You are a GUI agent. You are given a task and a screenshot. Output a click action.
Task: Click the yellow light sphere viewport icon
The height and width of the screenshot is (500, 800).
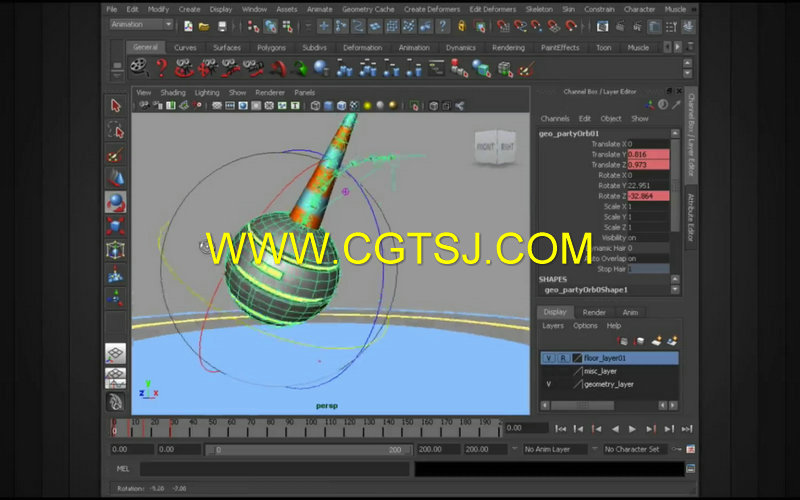367,106
